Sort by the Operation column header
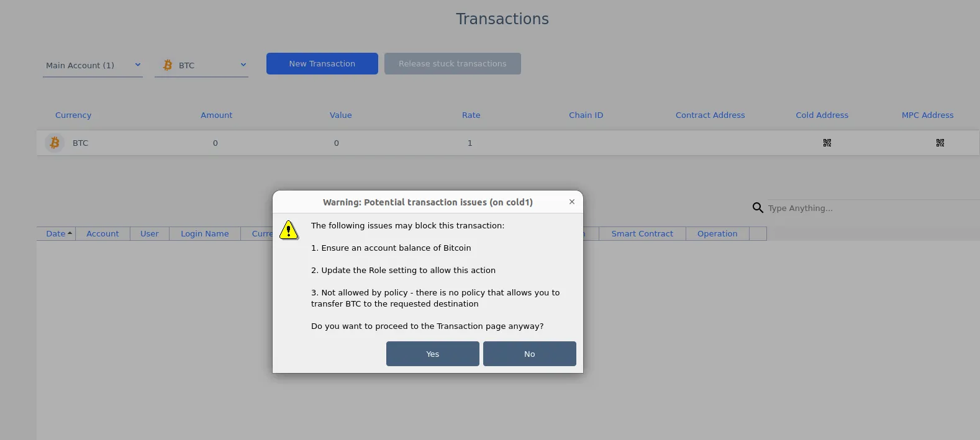980x440 pixels. point(717,233)
